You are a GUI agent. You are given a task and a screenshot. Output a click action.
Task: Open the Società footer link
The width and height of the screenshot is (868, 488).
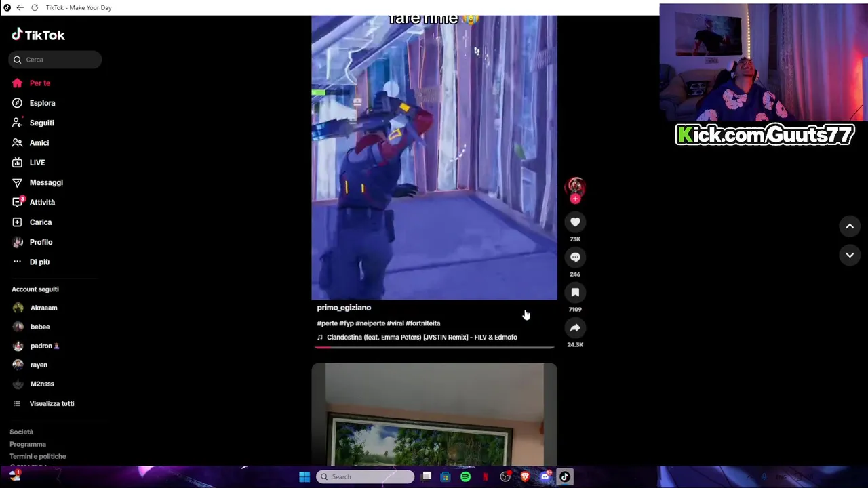pyautogui.click(x=21, y=432)
